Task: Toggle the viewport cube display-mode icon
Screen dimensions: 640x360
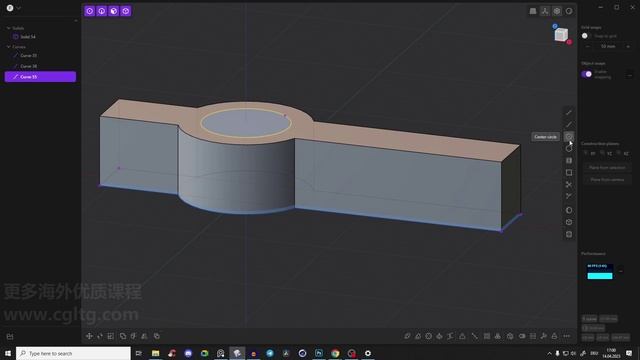Action: [557, 11]
